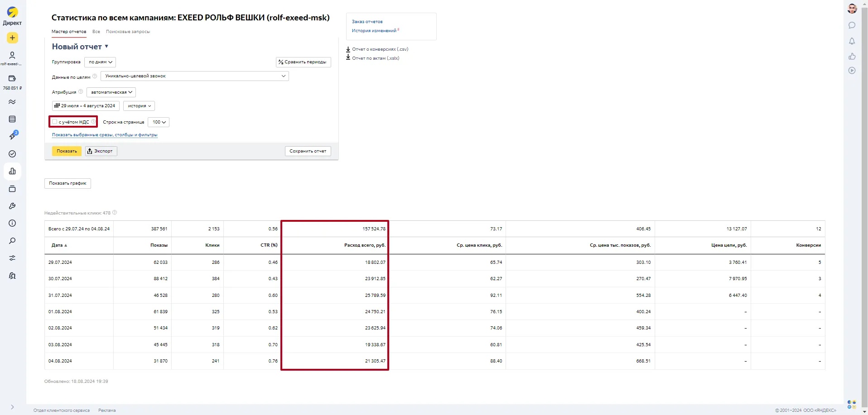Click the info circle icon in sidebar
Viewport: 868px width, 415px height.
tap(12, 223)
